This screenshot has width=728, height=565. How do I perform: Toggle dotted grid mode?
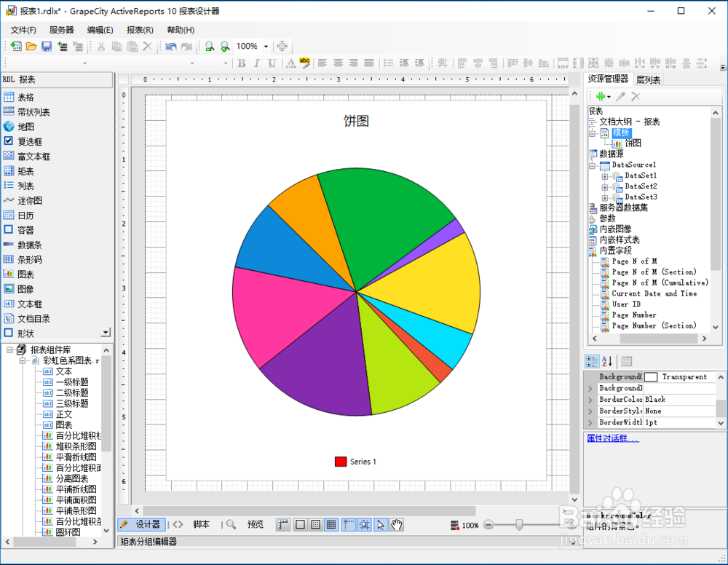click(316, 525)
